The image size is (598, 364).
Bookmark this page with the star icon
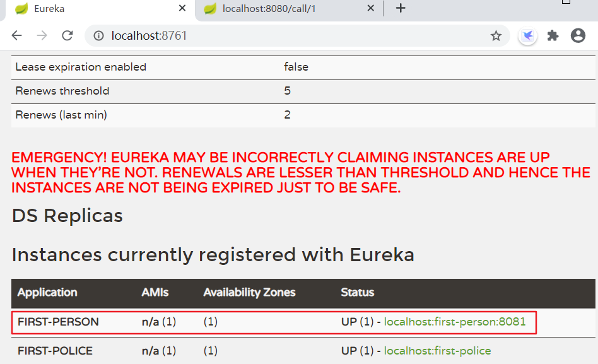click(x=496, y=36)
